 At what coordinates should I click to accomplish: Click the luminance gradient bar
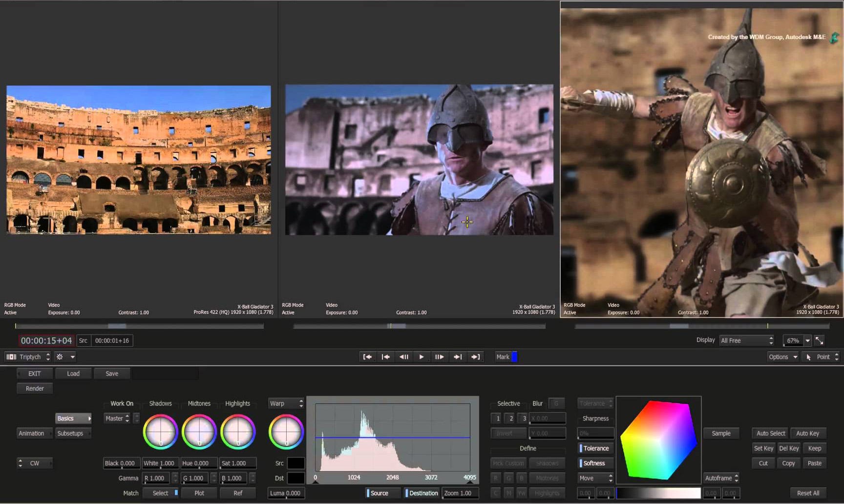tap(658, 493)
